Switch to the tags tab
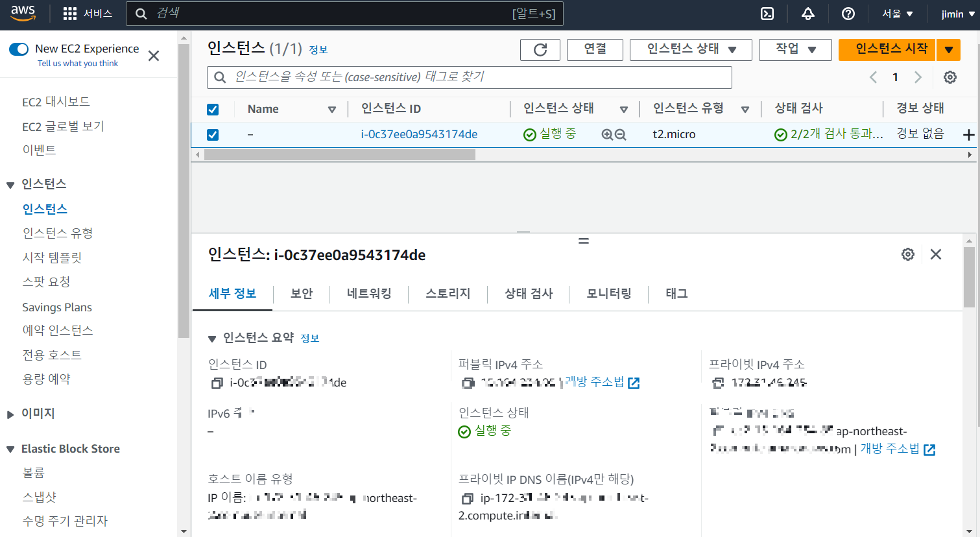This screenshot has width=980, height=537. point(676,294)
